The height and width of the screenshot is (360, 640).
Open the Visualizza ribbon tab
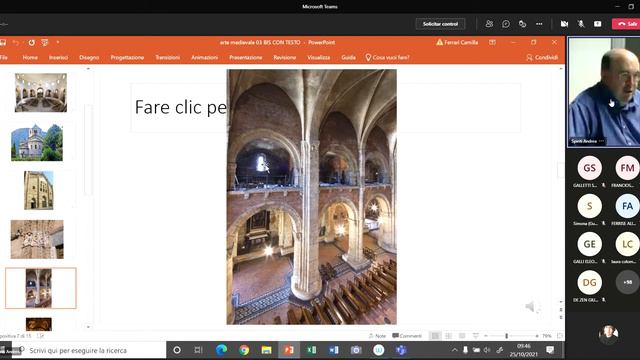pyautogui.click(x=318, y=58)
